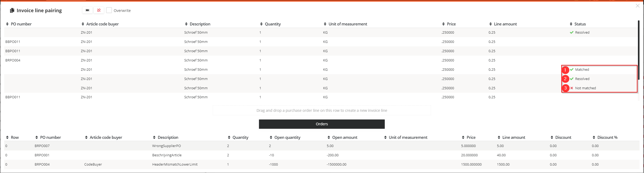Click sort arrows next to Open quantity
The image size is (644, 173).
(271, 137)
